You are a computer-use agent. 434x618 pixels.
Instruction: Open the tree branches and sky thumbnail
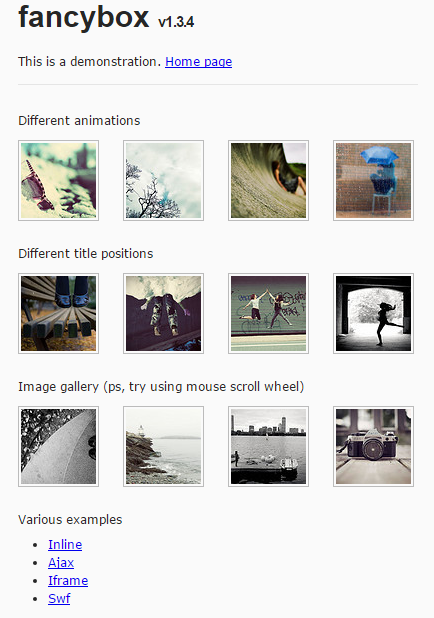click(x=163, y=180)
